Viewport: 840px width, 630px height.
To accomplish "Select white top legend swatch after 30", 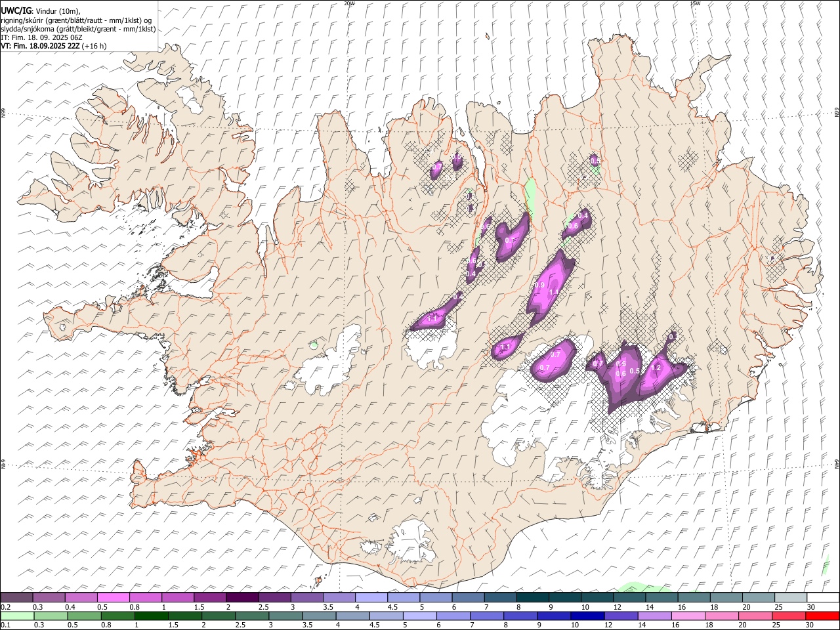I will click(x=824, y=598).
